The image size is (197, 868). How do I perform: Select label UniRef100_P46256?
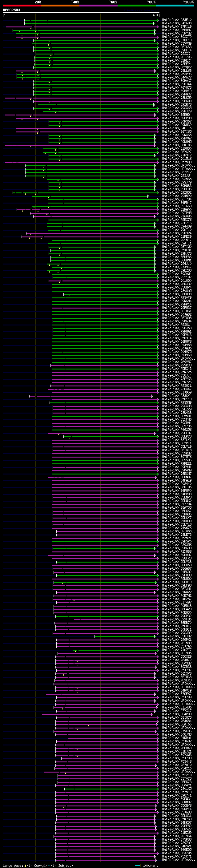176,430
